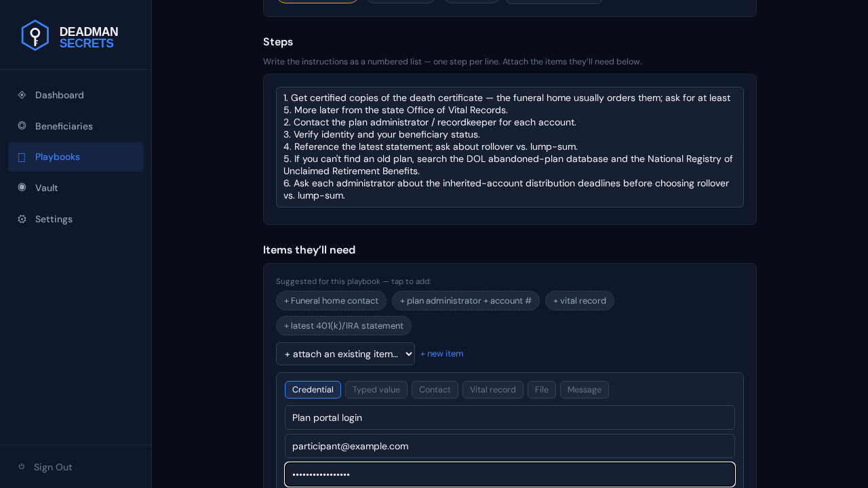The height and width of the screenshot is (488, 868).
Task: Click the masked password field
Action: [510, 474]
